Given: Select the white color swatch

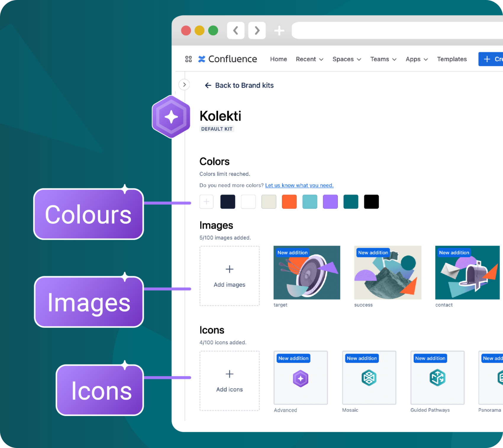Looking at the screenshot, I should (248, 202).
